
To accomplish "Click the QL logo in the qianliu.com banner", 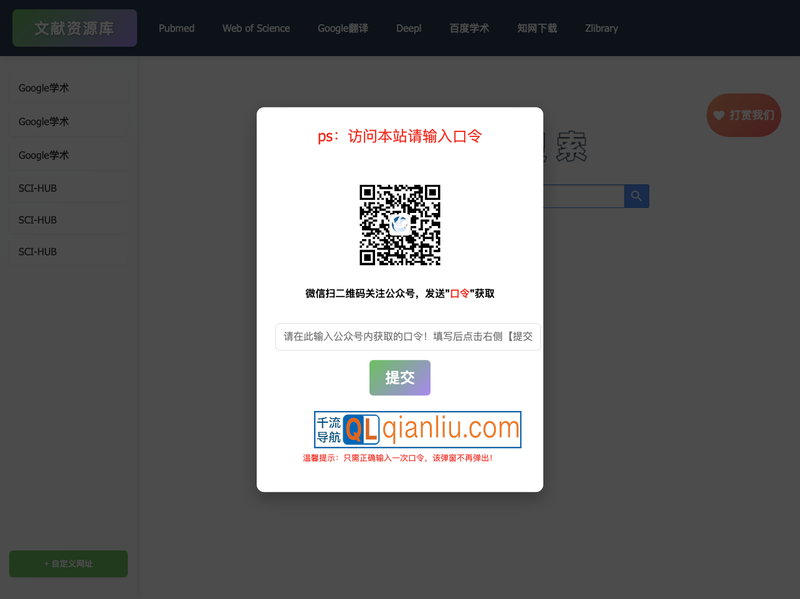I will [x=362, y=429].
